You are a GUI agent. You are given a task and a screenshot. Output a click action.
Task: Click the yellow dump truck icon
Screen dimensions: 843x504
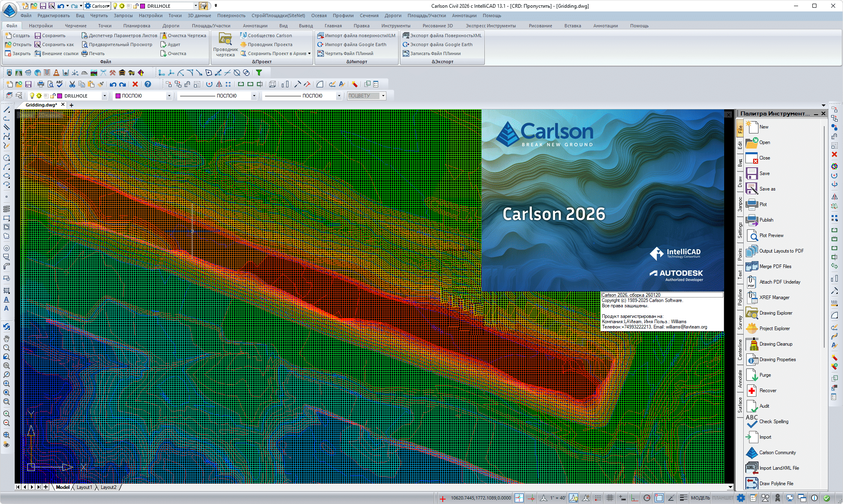tap(131, 73)
